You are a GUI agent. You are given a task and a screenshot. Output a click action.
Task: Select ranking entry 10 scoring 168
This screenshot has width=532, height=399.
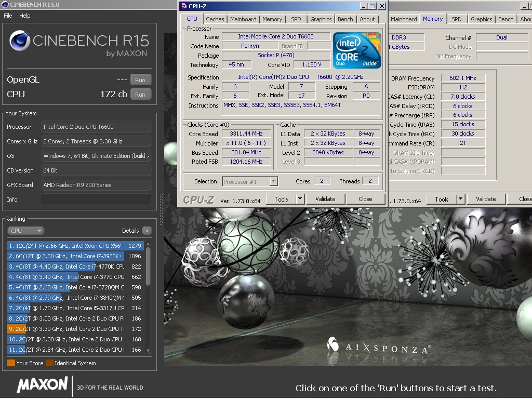[x=75, y=339]
